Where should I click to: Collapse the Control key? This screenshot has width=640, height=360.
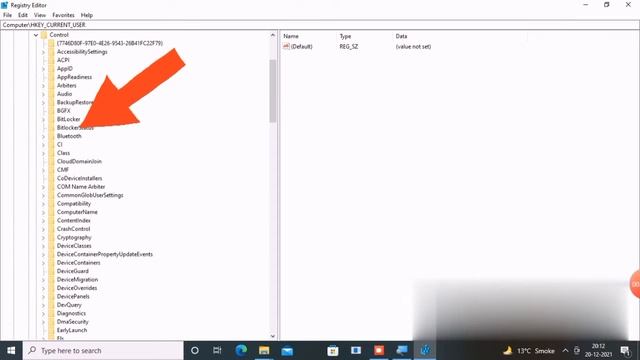tap(36, 35)
